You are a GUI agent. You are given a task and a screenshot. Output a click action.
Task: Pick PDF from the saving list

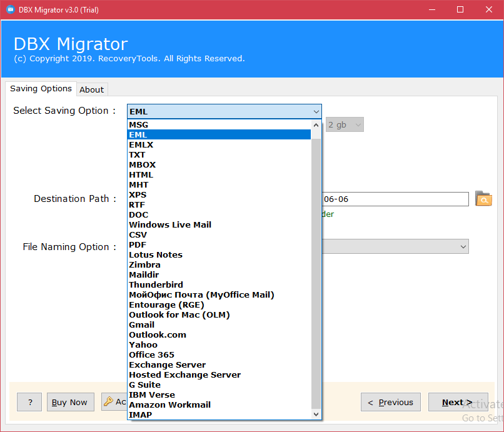(219, 244)
